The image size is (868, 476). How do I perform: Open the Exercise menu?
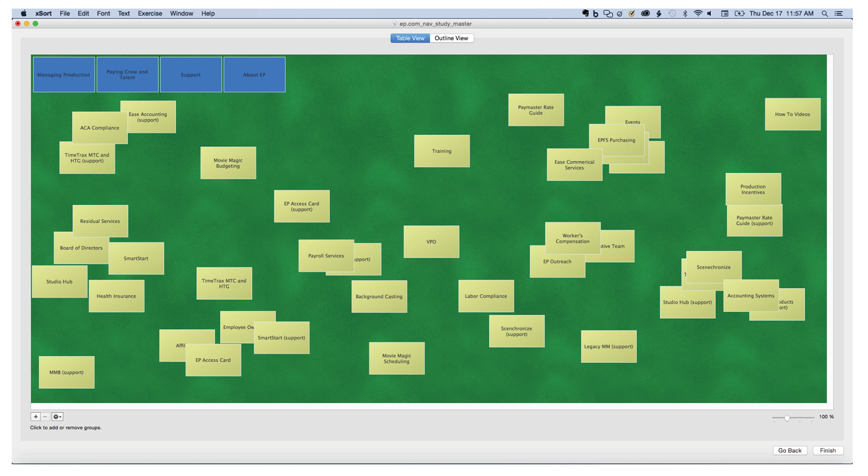[150, 14]
